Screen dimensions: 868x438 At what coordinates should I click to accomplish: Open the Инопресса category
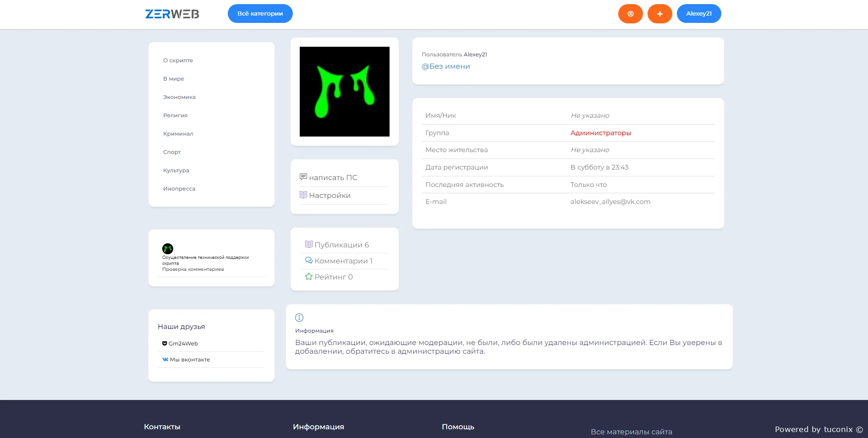click(179, 189)
